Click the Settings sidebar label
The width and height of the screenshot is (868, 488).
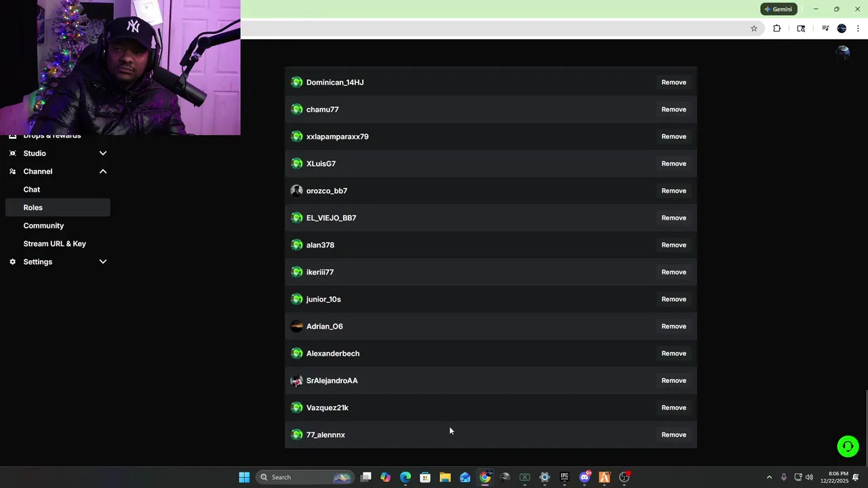click(38, 262)
